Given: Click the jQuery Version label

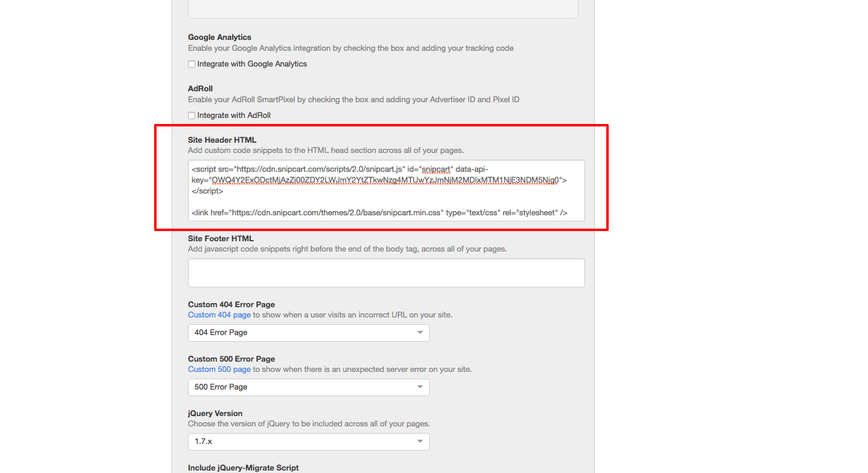Looking at the screenshot, I should 215,414.
